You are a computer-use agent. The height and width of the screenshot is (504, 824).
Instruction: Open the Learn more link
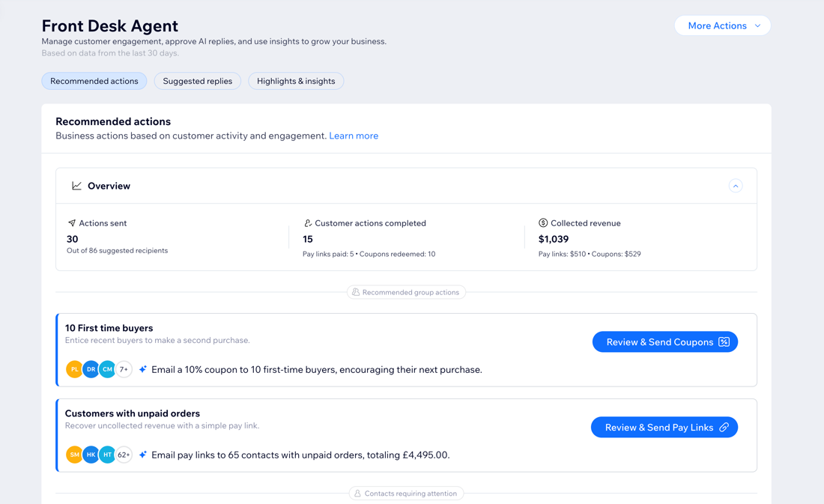[x=353, y=136]
